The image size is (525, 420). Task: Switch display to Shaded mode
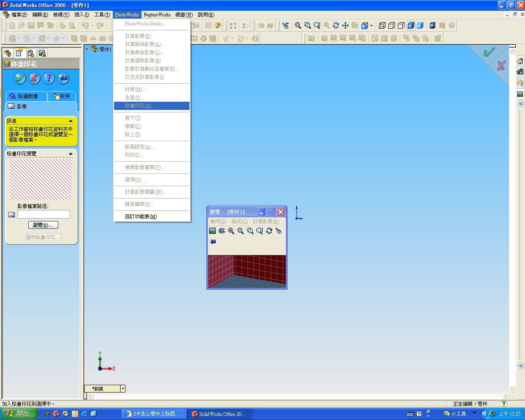pyautogui.click(x=420, y=25)
